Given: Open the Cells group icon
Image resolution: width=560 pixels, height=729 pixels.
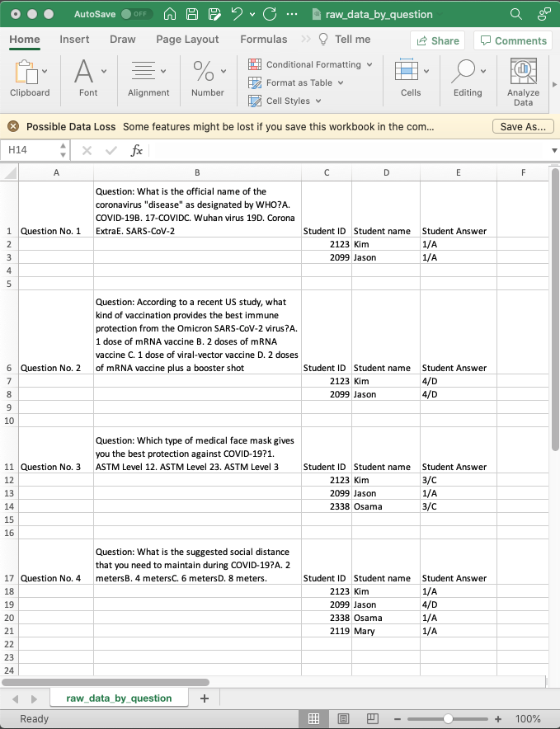Looking at the screenshot, I should (x=407, y=71).
